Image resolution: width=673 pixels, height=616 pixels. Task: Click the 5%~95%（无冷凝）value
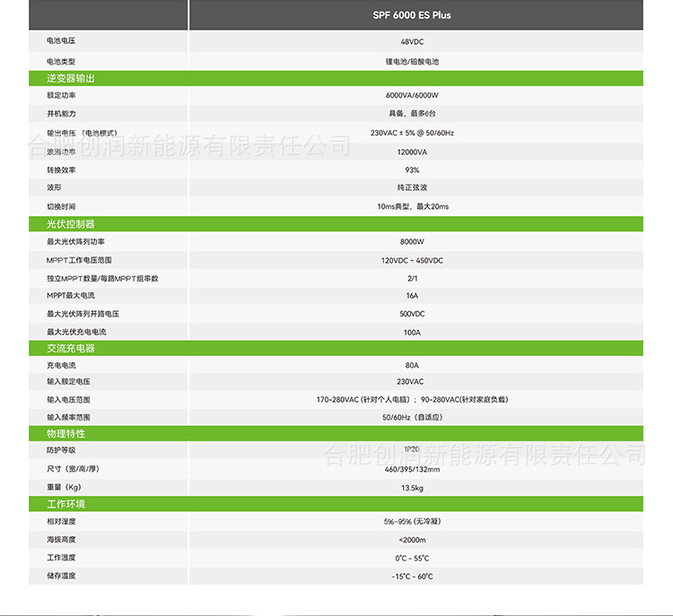coord(412,522)
